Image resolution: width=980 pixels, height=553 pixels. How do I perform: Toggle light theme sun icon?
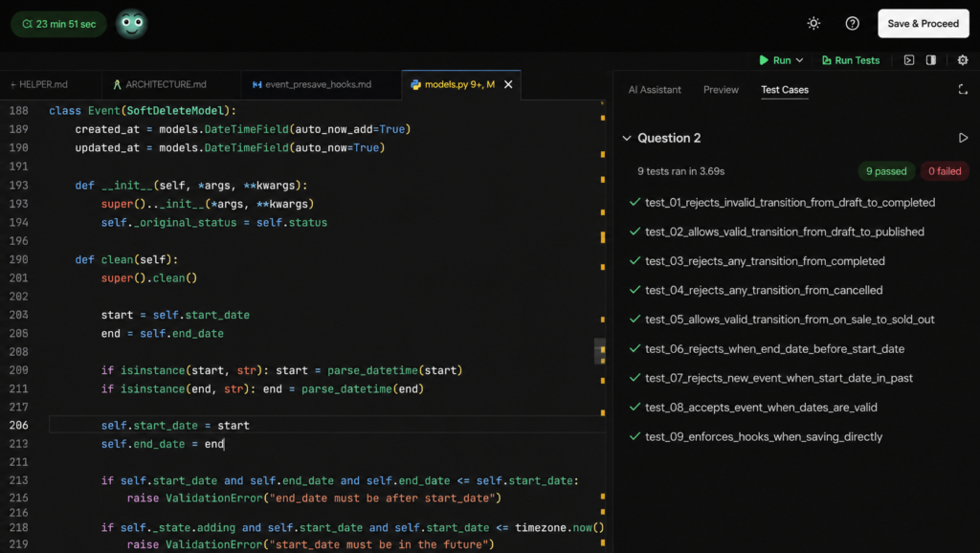[x=813, y=24]
